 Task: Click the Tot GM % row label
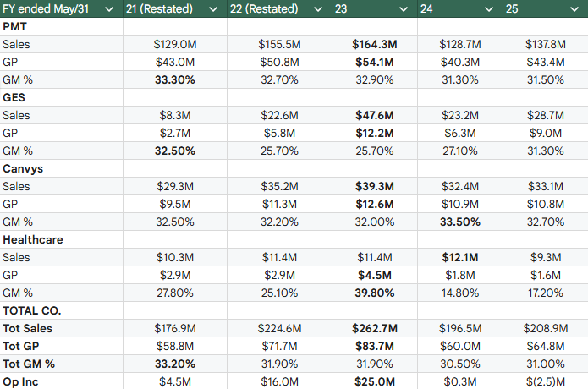(x=29, y=364)
